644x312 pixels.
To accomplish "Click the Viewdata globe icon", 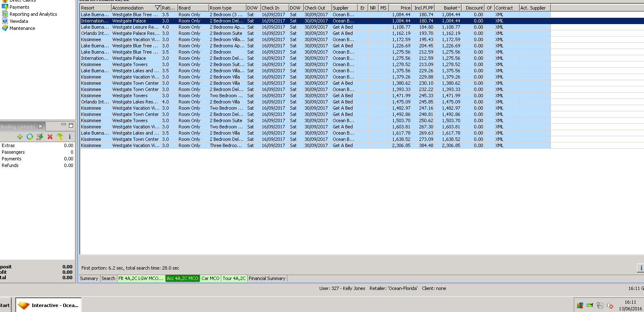I will pyautogui.click(x=5, y=21).
